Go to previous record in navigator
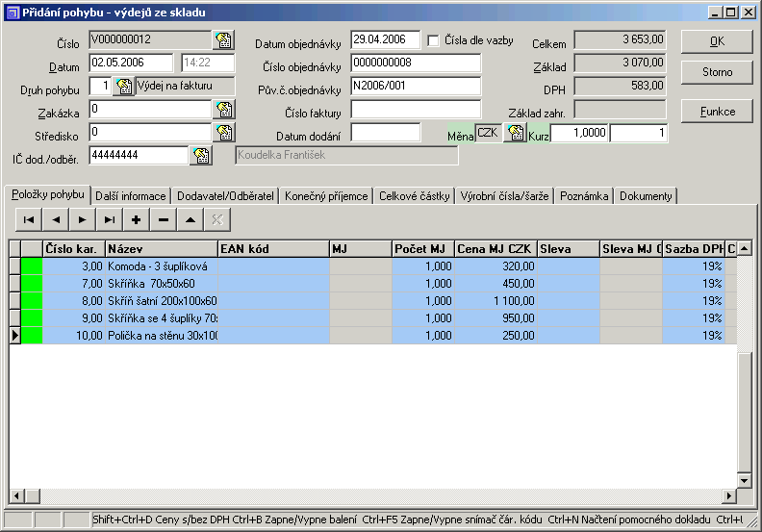The width and height of the screenshot is (762, 532). [x=56, y=220]
